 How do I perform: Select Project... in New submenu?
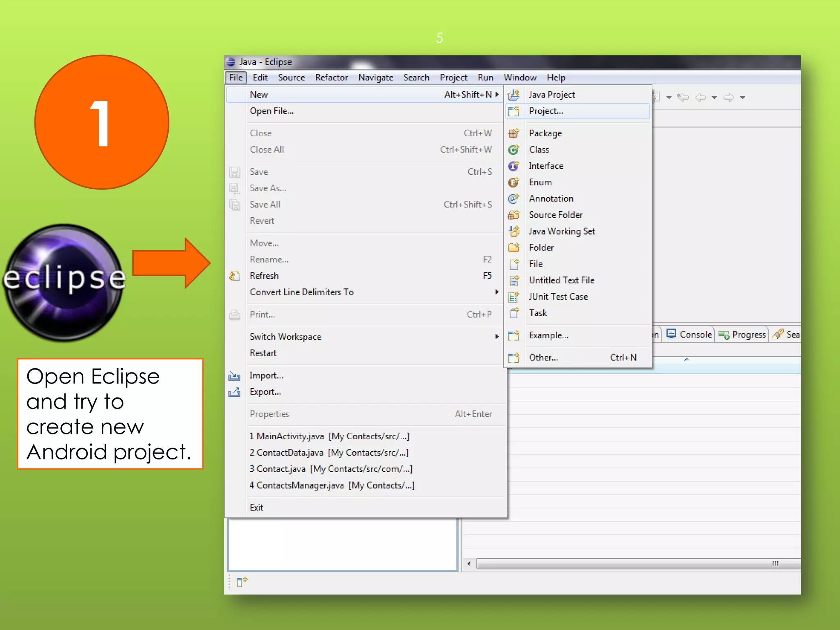[x=577, y=111]
